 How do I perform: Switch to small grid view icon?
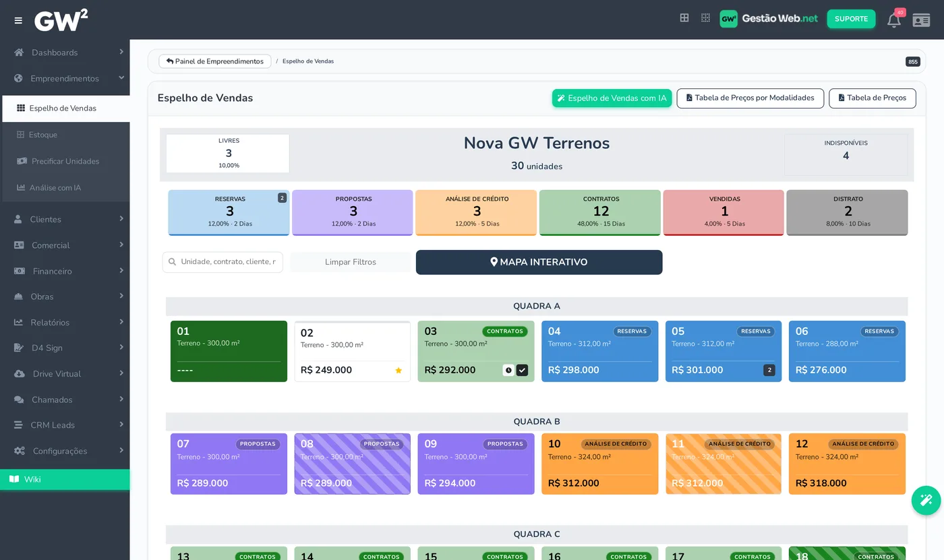[705, 18]
